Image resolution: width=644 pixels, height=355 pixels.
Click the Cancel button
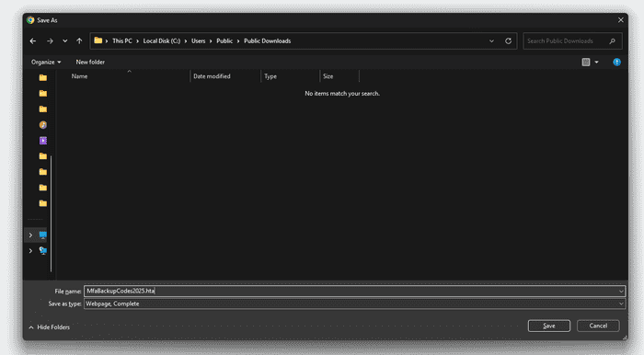click(x=598, y=326)
